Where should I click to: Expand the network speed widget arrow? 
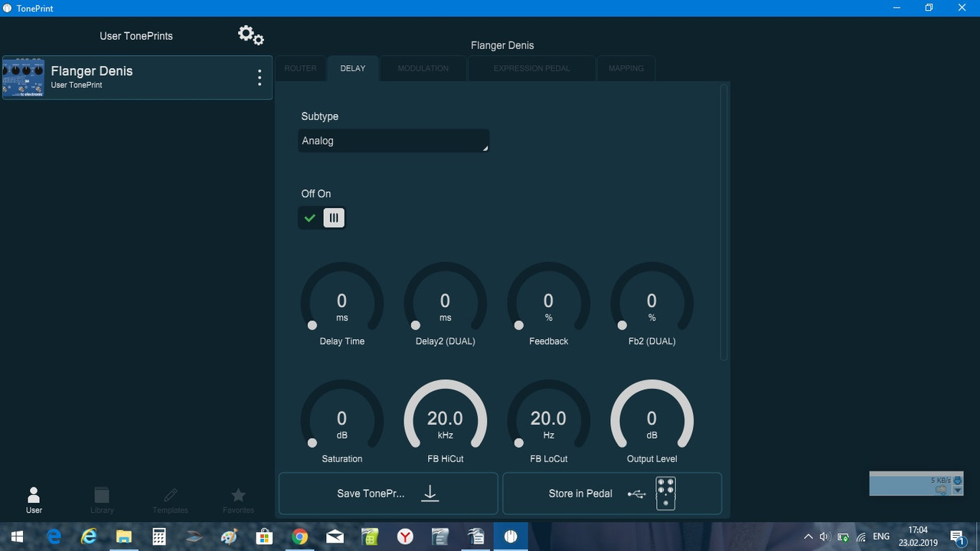(x=957, y=490)
